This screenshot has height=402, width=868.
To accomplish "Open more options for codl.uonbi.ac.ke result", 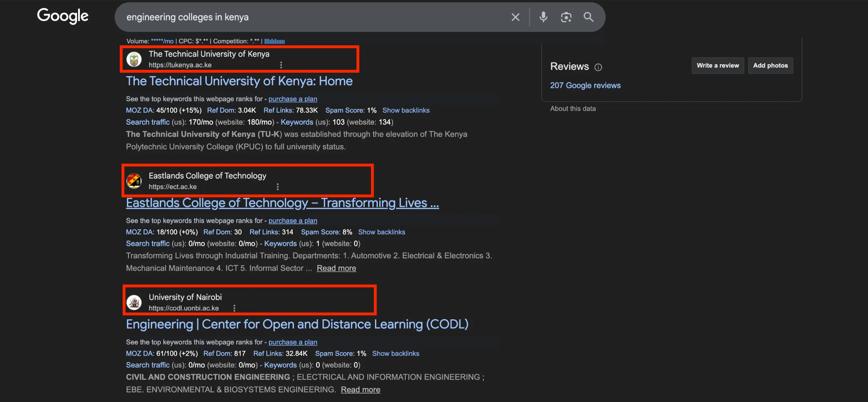I will click(234, 308).
